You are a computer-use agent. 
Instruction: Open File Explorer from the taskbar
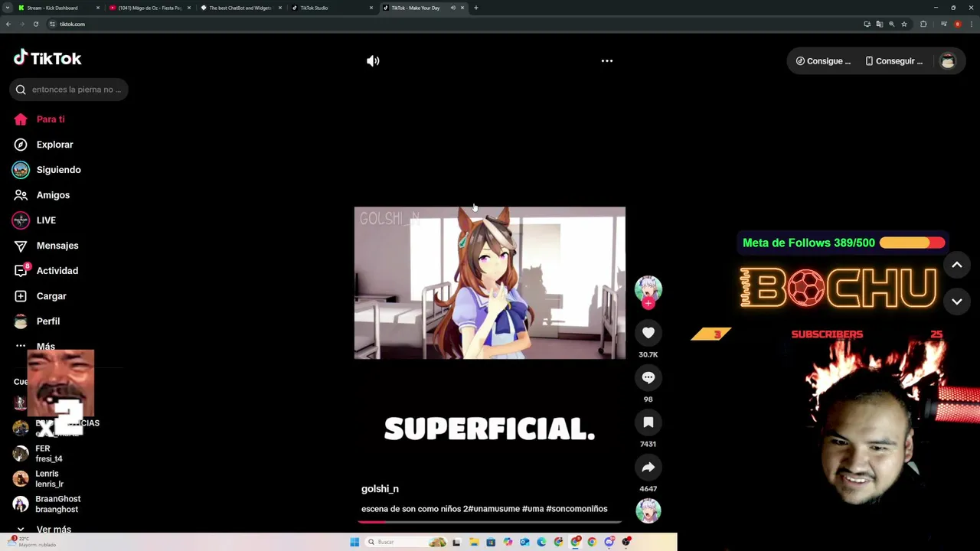point(474,542)
